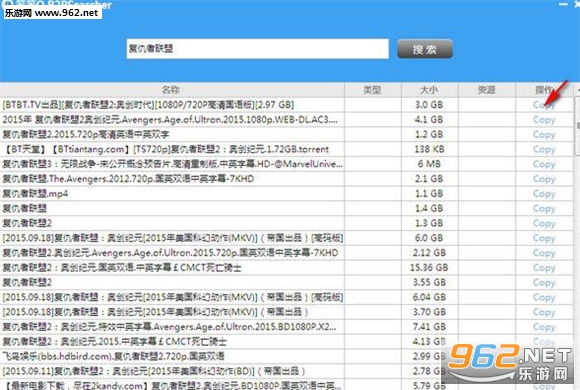The height and width of the screenshot is (390, 580).
Task: Sort by the 名称 column header
Action: point(172,90)
